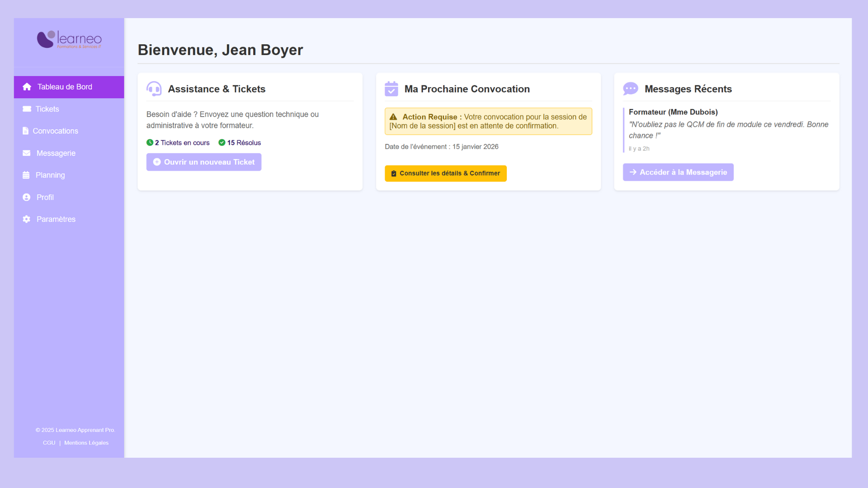Image resolution: width=868 pixels, height=488 pixels.
Task: Open the Mentions Légales link
Action: (x=86, y=443)
